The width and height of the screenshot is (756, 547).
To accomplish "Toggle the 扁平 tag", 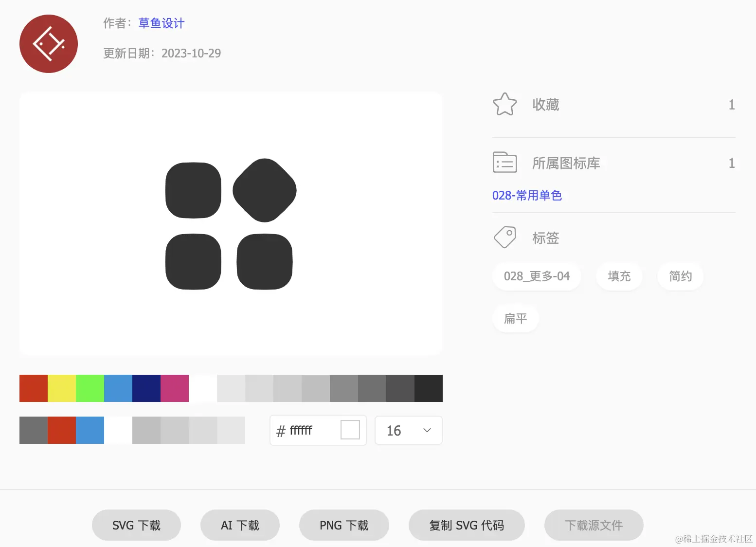I will point(515,318).
